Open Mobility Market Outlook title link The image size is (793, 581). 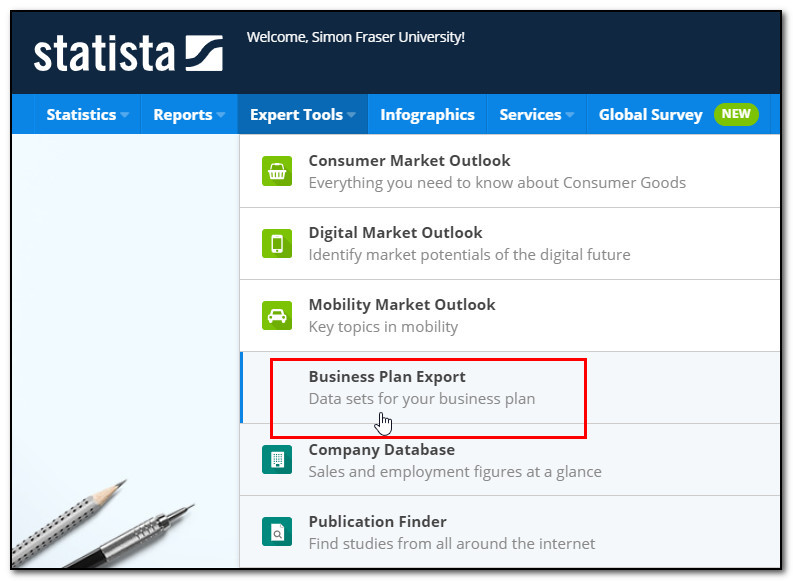pos(402,304)
